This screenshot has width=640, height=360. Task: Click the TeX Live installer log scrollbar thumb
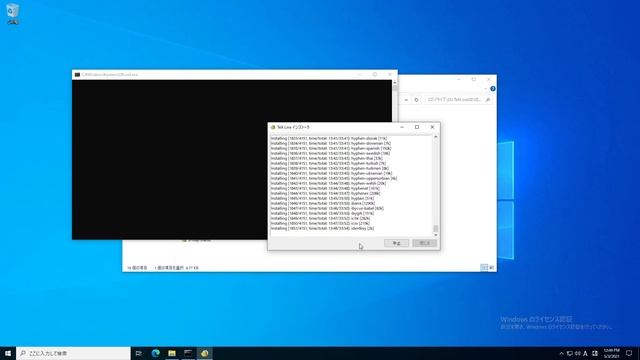coord(436,229)
